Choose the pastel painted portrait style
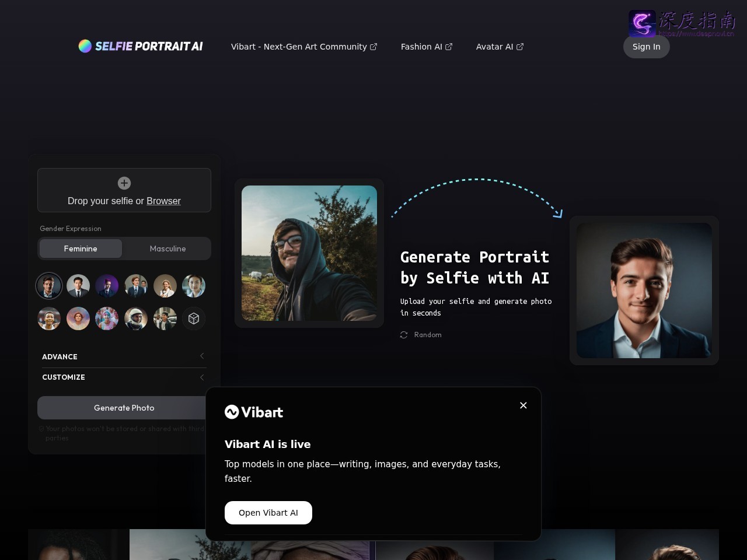 [78, 318]
